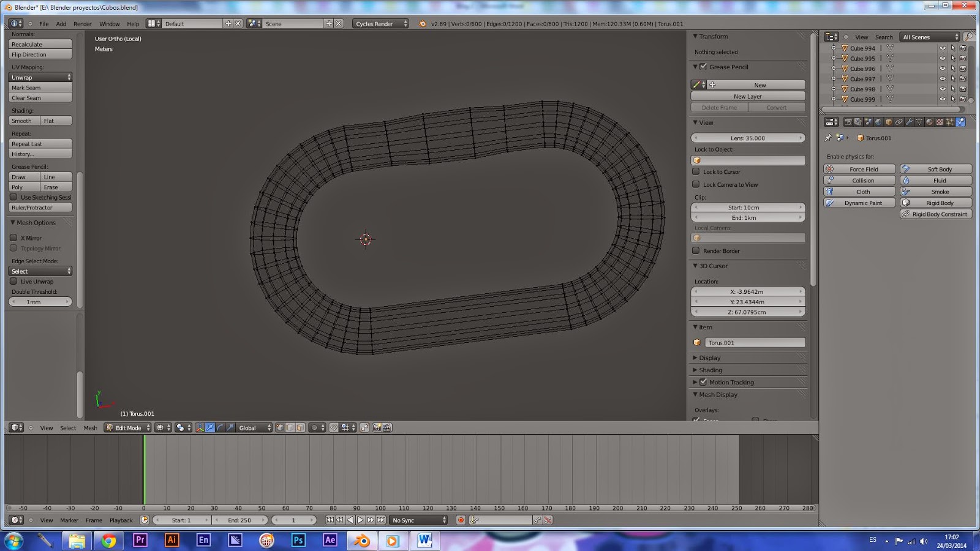Tick the Lock to Cursor checkbox
The width and height of the screenshot is (980, 551).
[696, 172]
